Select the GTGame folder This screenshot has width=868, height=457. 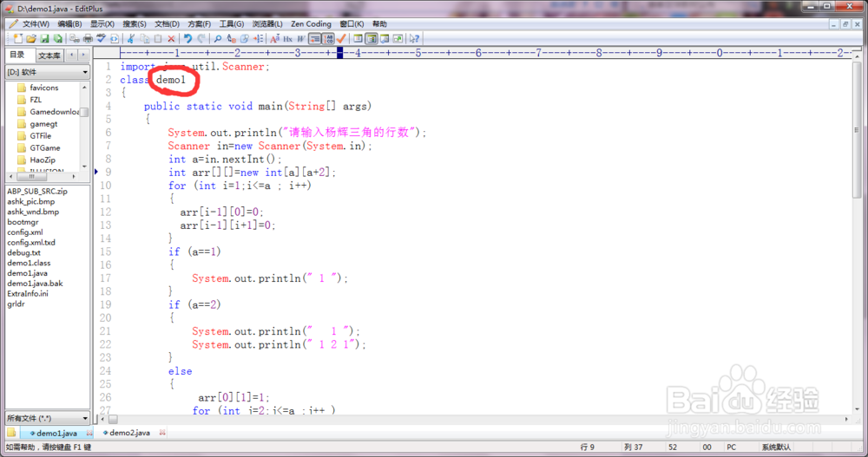point(45,147)
